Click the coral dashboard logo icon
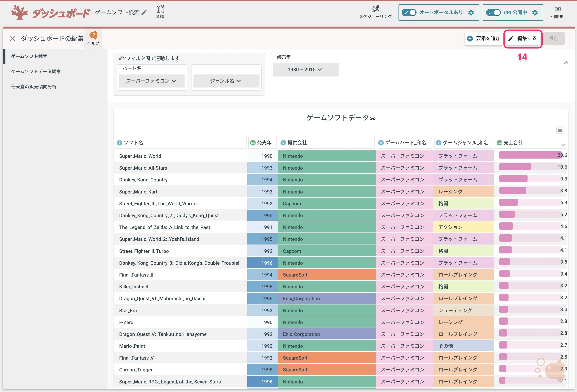Screen dimensions: 577x392 tap(19, 12)
